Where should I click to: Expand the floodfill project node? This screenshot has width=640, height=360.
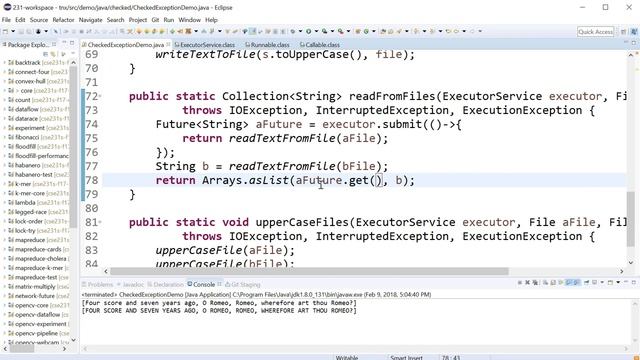(x=4, y=147)
